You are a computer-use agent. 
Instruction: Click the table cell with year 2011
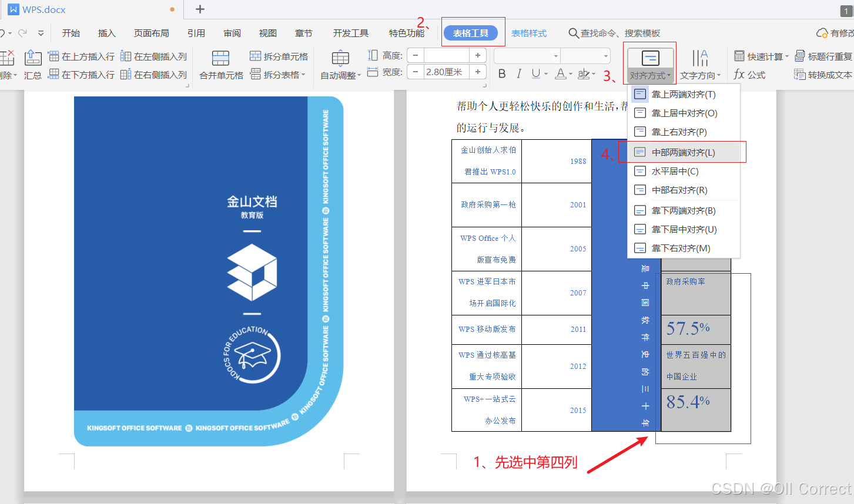[557, 329]
